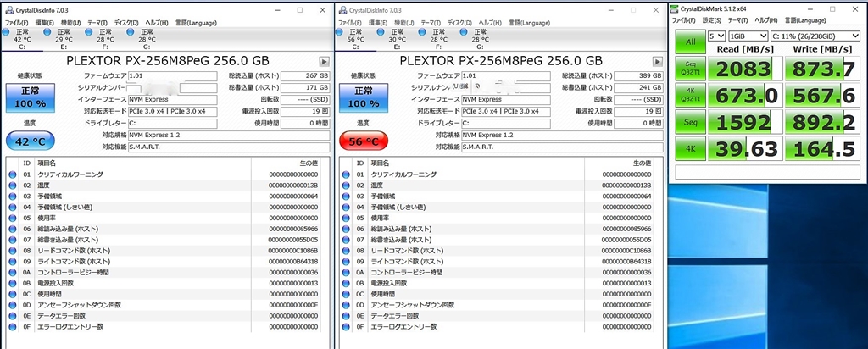This screenshot has width=868, height=349.
Task: Open 言語(Language) menu in CrystalDiskMark
Action: click(804, 20)
